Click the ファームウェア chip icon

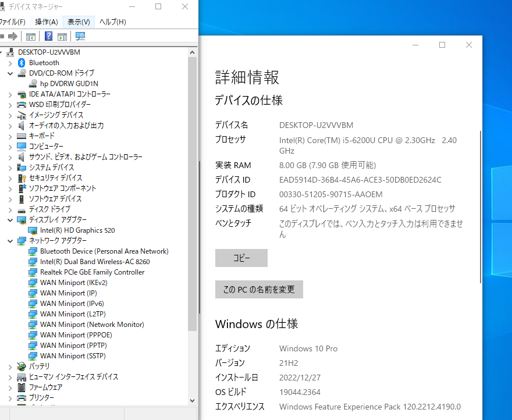coord(22,387)
